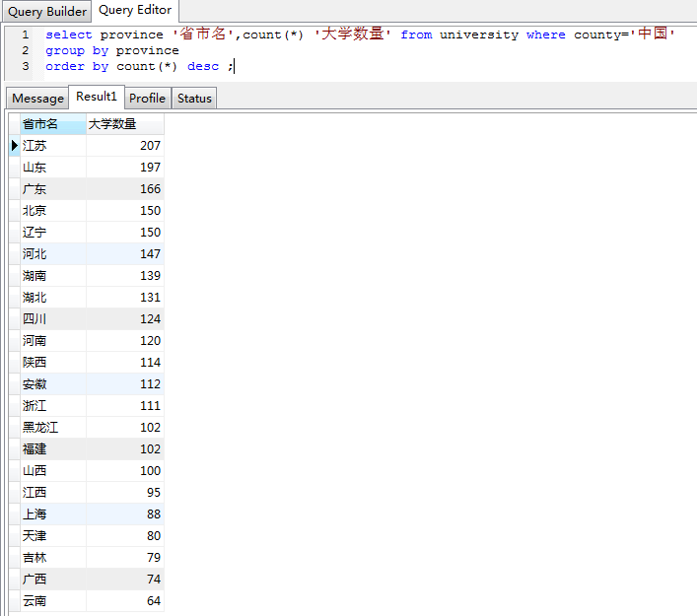697x616 pixels.
Task: Switch to the Status tab
Action: (x=194, y=99)
